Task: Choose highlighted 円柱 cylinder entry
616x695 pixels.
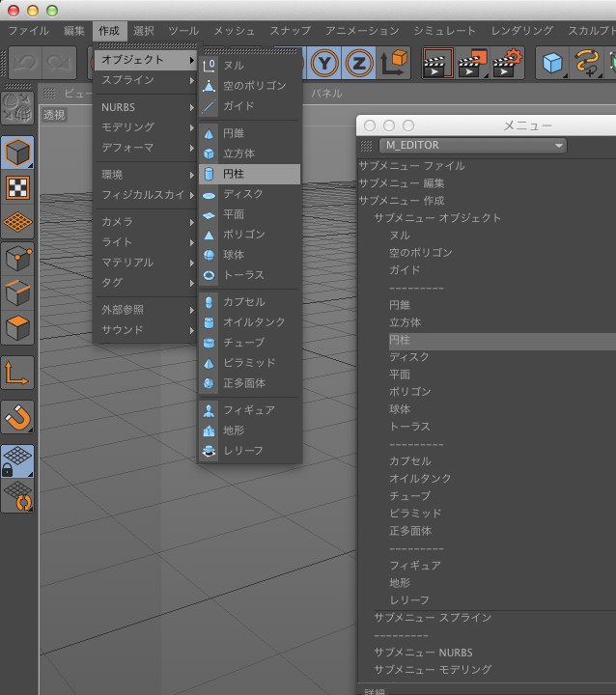Action: tap(250, 174)
